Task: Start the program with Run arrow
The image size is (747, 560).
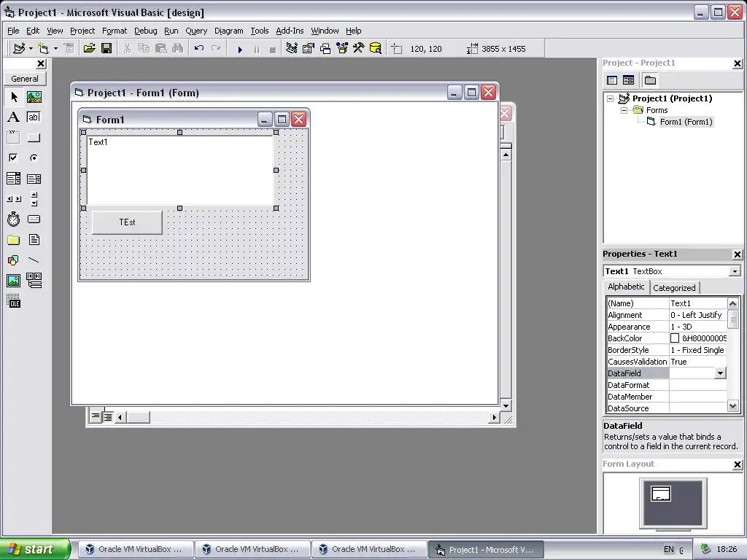Action: [x=240, y=49]
